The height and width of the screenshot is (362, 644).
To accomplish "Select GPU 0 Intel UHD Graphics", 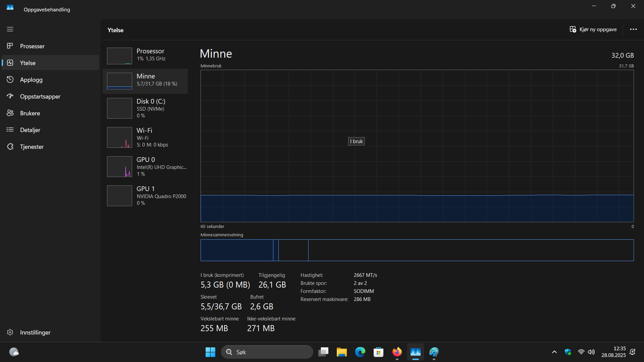I will click(x=145, y=167).
